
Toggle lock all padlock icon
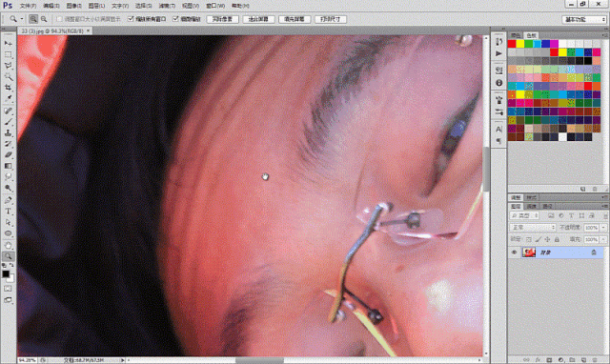[557, 239]
